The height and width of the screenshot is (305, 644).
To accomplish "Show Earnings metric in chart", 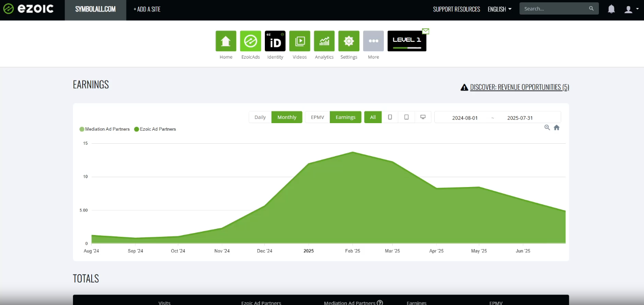I will tap(346, 117).
